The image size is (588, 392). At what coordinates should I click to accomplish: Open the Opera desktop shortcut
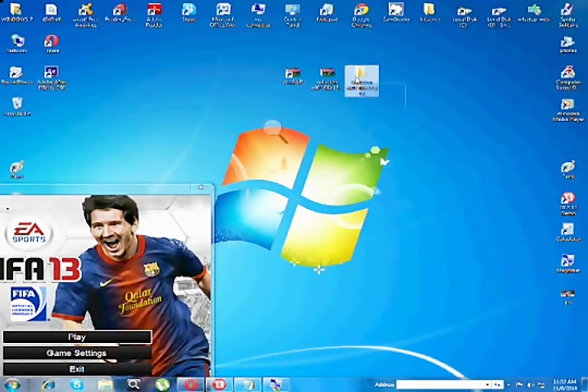[51, 42]
